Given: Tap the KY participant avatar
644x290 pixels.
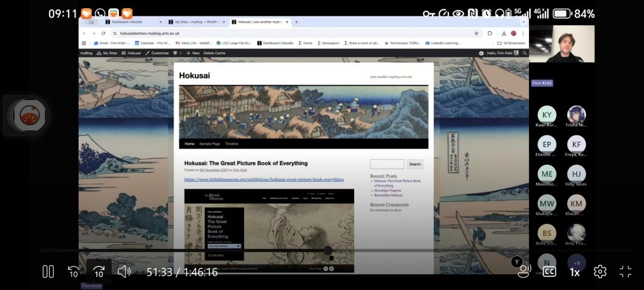Looking at the screenshot, I should coord(547,115).
